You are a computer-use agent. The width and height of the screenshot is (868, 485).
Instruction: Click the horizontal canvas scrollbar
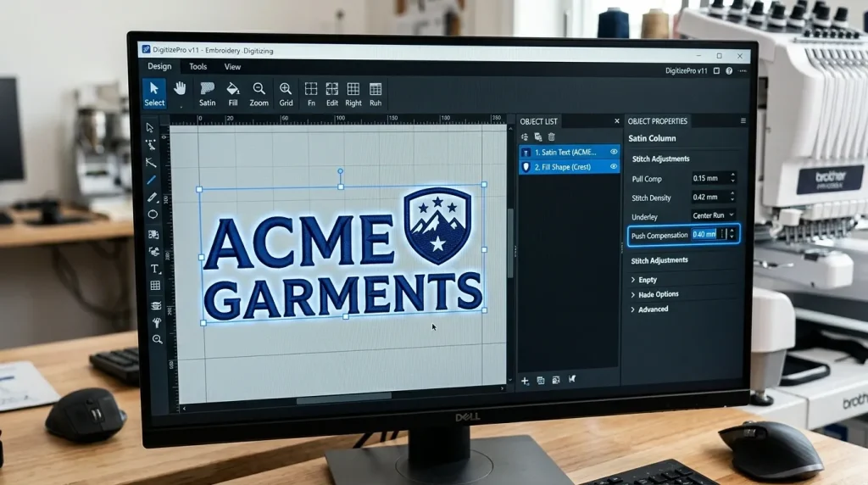click(344, 396)
